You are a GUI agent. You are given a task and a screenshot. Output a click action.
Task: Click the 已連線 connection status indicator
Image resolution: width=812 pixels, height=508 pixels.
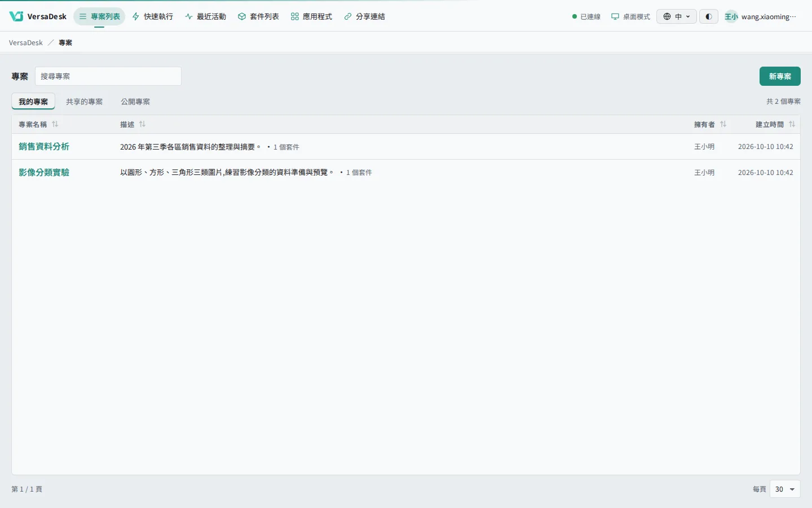[x=586, y=16]
